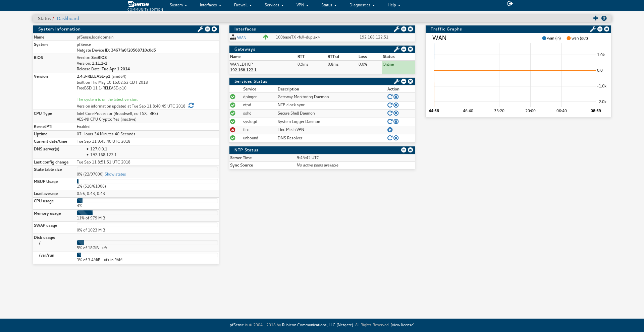Collapse the NTP Status widget
Viewport: 644px width, 332px height.
(404, 150)
